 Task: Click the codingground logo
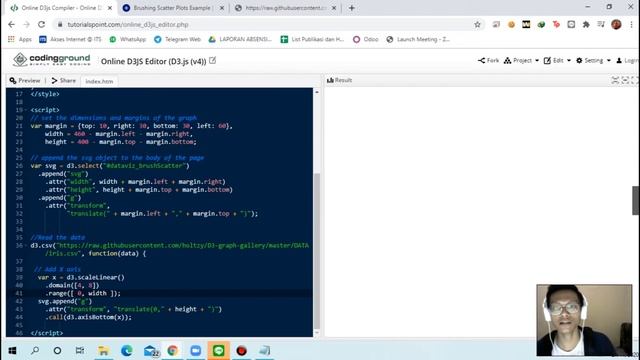(51, 60)
